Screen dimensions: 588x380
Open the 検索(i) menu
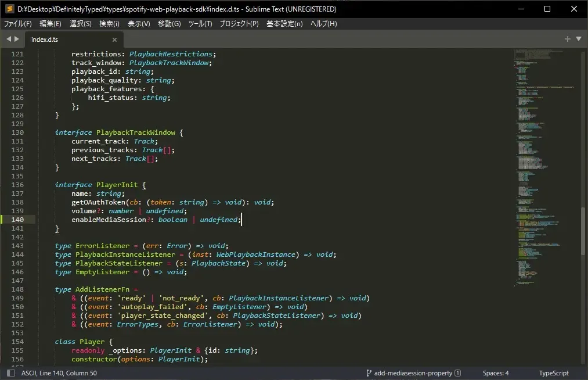click(109, 24)
